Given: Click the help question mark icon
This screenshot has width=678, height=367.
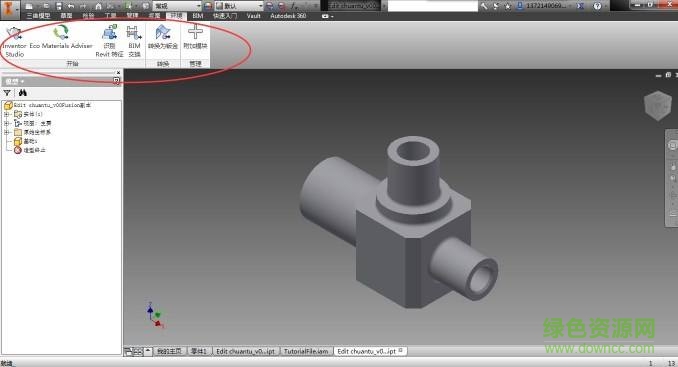Looking at the screenshot, I should [597, 6].
